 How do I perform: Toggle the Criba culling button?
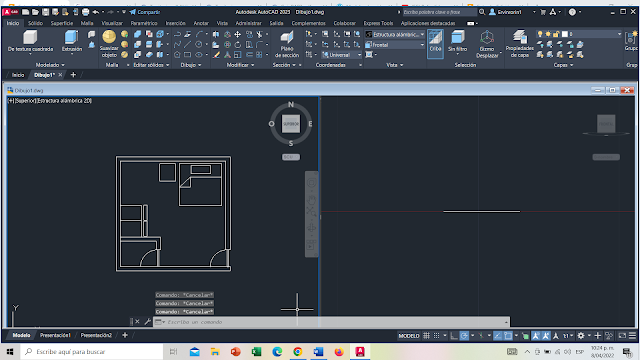435,44
